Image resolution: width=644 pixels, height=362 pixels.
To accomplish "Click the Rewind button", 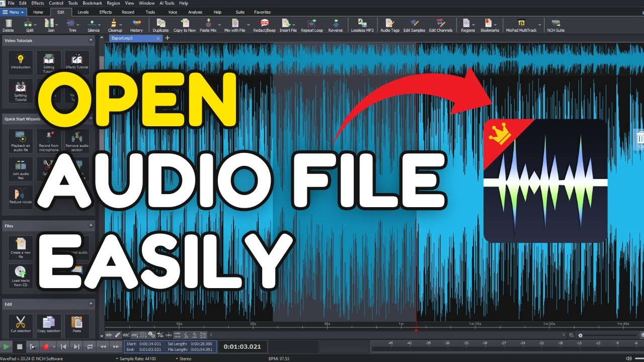I will tap(103, 346).
